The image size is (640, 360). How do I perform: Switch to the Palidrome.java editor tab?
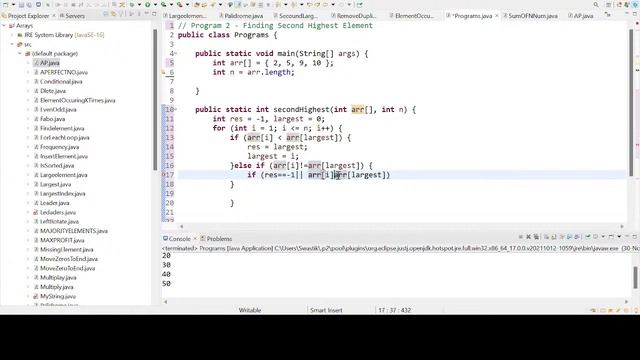pos(241,16)
